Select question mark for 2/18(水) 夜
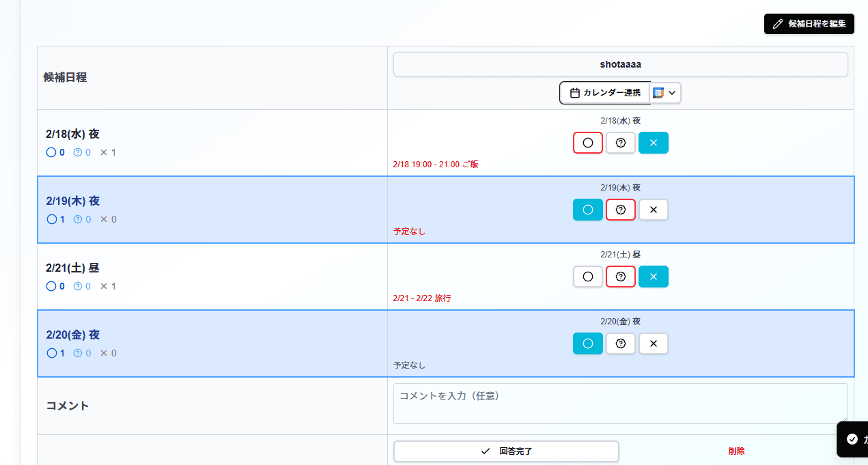The height and width of the screenshot is (465, 868). tap(620, 143)
